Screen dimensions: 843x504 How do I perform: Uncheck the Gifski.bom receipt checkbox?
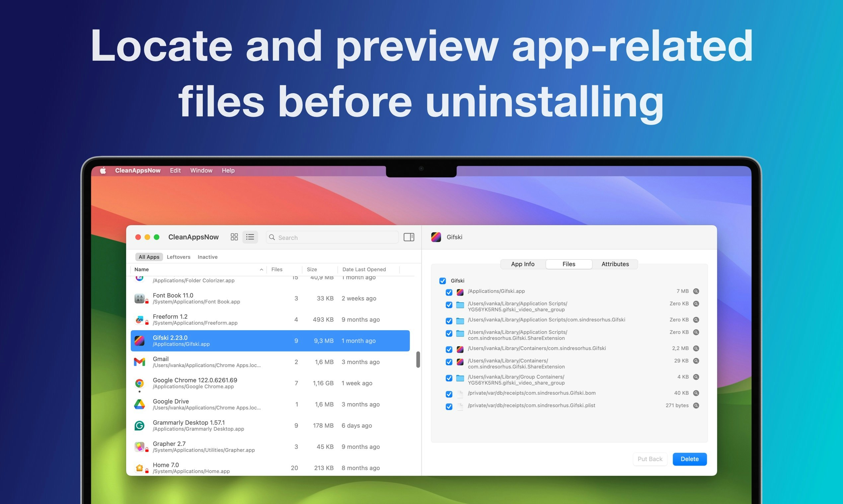point(449,394)
